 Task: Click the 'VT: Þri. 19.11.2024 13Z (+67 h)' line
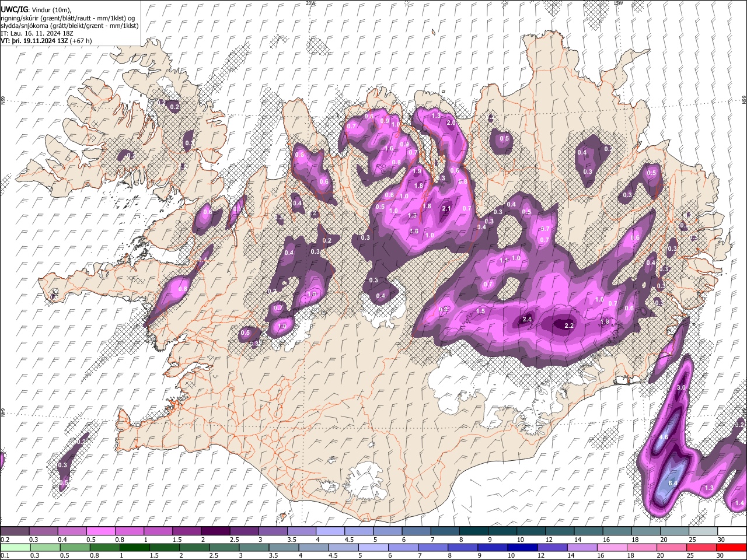click(46, 41)
